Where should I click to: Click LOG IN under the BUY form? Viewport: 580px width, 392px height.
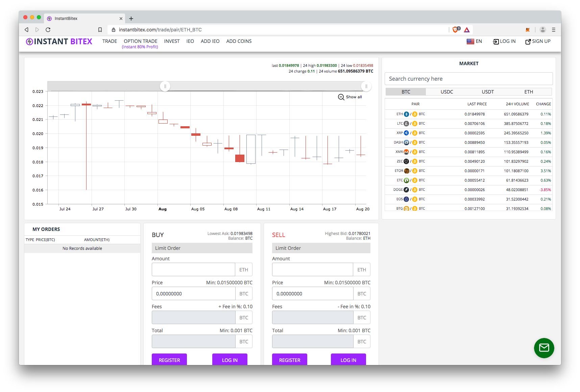point(230,360)
